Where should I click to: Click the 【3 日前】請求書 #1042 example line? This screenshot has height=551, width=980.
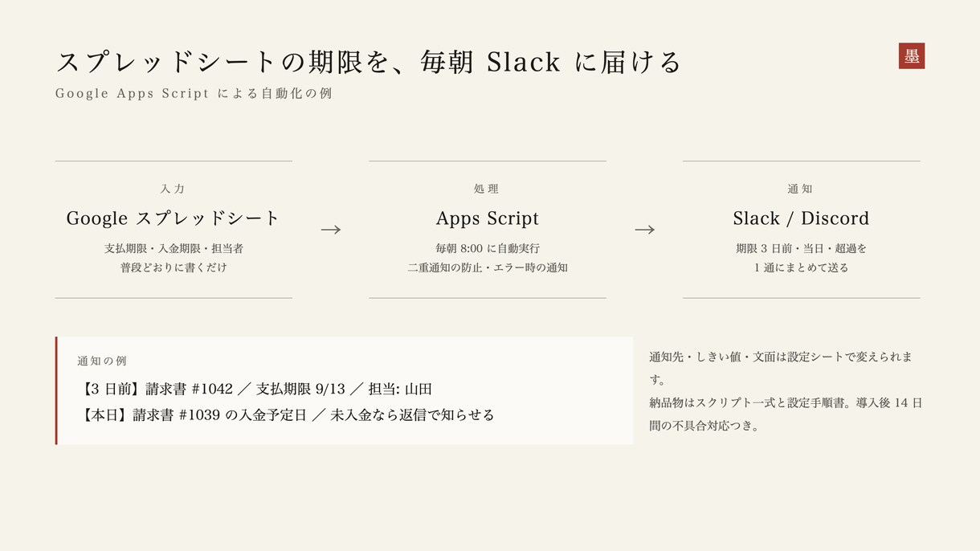255,389
